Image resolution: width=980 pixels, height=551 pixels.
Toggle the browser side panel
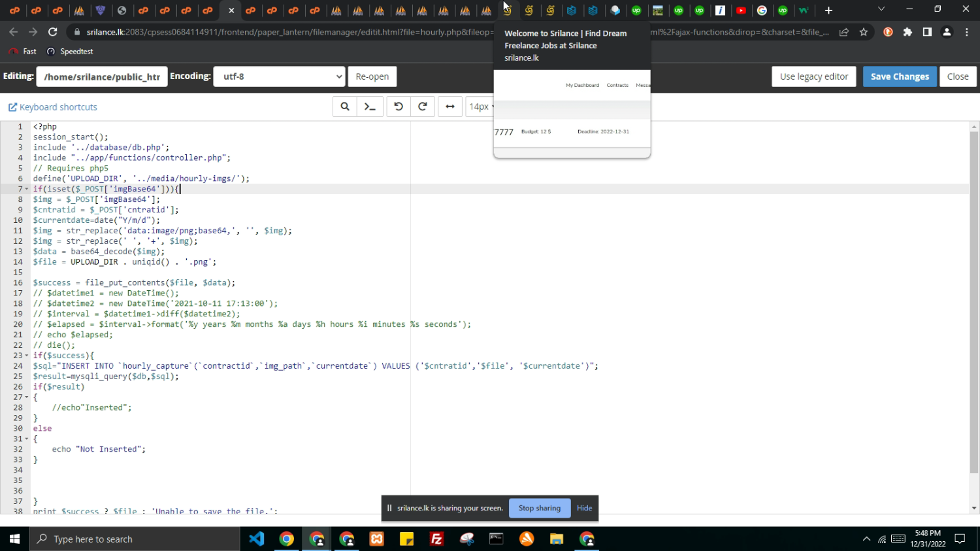point(927,32)
